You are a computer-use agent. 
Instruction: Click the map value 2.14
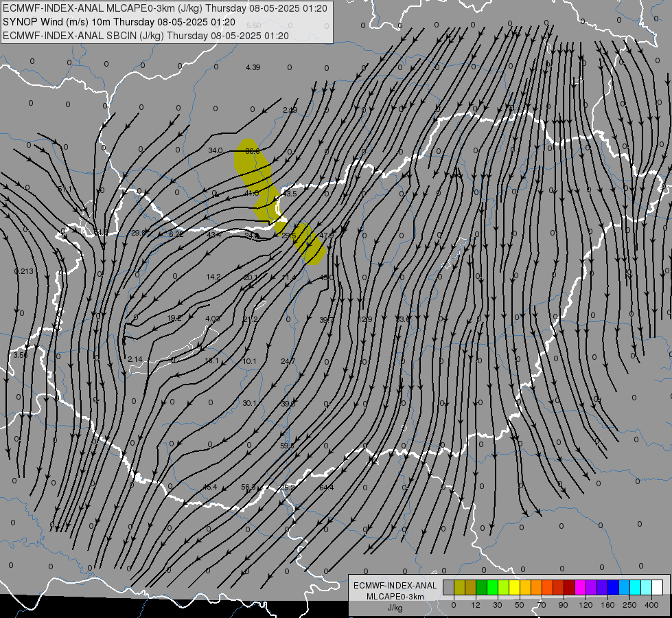point(135,359)
